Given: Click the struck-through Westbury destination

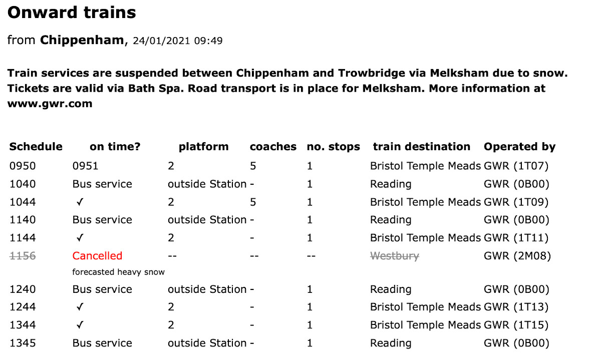Looking at the screenshot, I should point(394,256).
